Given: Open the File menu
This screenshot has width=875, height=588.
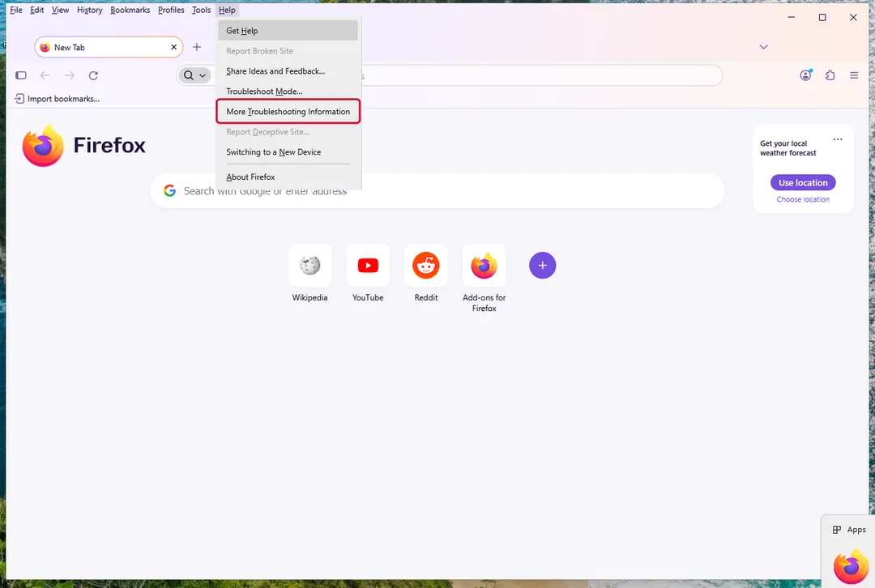Looking at the screenshot, I should [16, 10].
